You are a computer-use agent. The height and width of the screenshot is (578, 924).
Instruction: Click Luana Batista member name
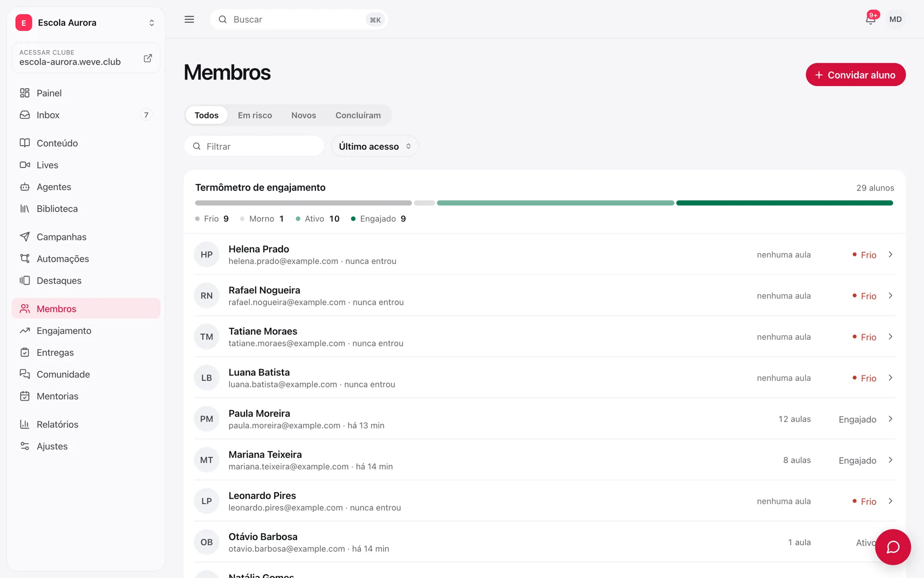(x=259, y=372)
